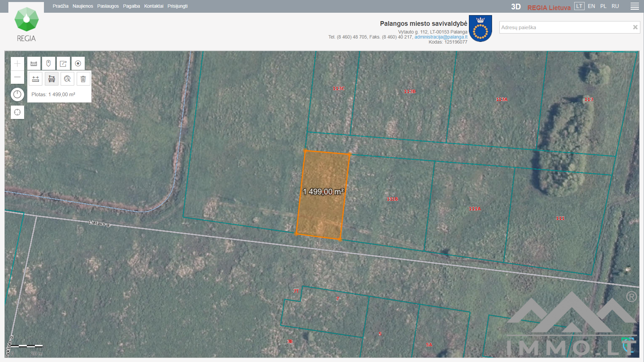Switch to 3D view
644x362 pixels.
point(516,7)
